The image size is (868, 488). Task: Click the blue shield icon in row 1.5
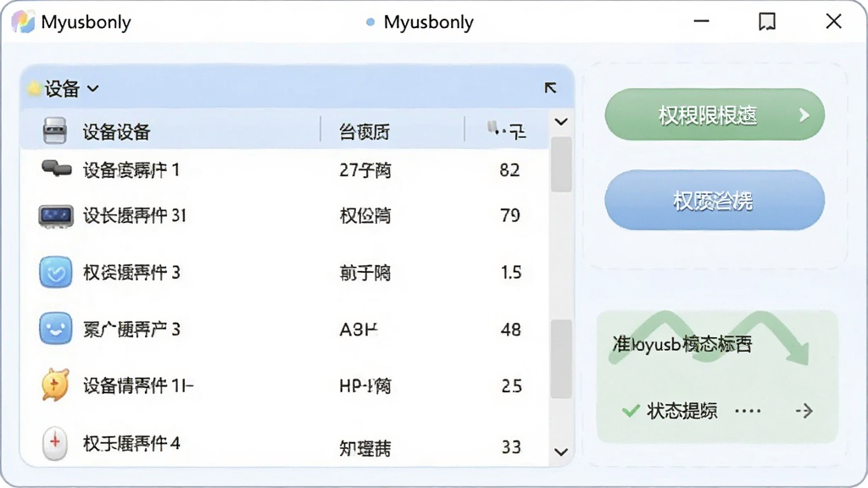point(56,272)
